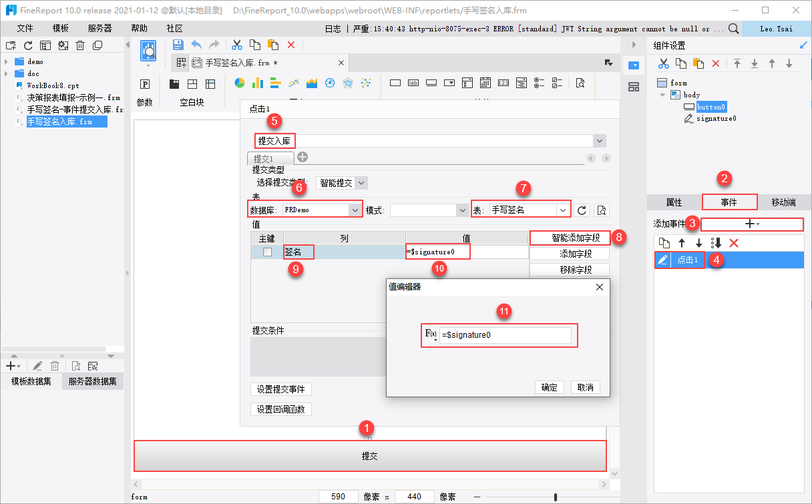The height and width of the screenshot is (504, 812).
Task: Insert a Pie chart widget
Action: pyautogui.click(x=240, y=83)
